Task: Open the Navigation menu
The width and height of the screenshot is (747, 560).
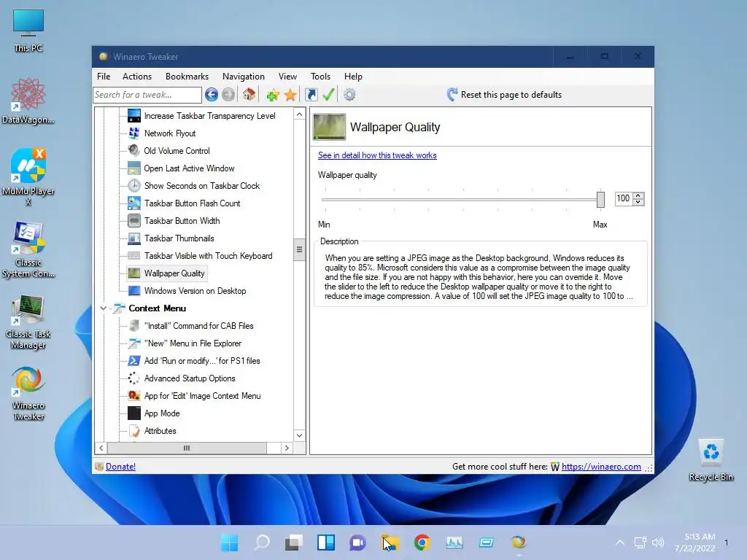Action: pyautogui.click(x=244, y=76)
